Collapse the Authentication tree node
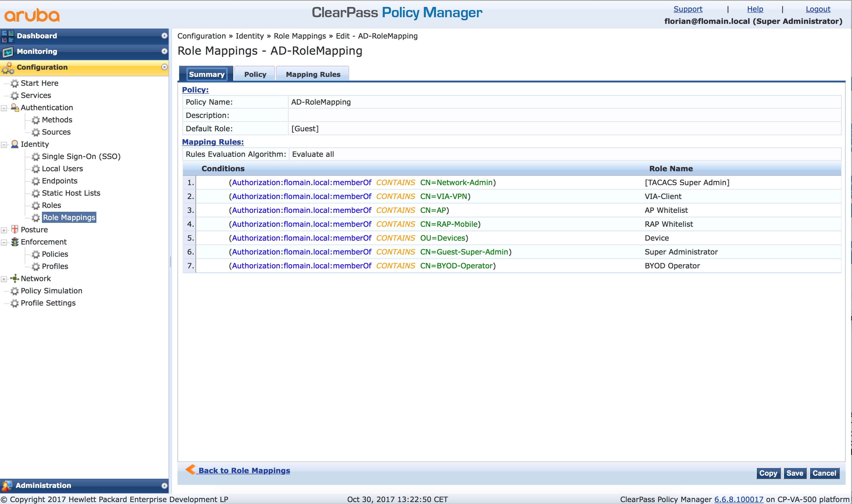The width and height of the screenshot is (852, 504). point(4,108)
